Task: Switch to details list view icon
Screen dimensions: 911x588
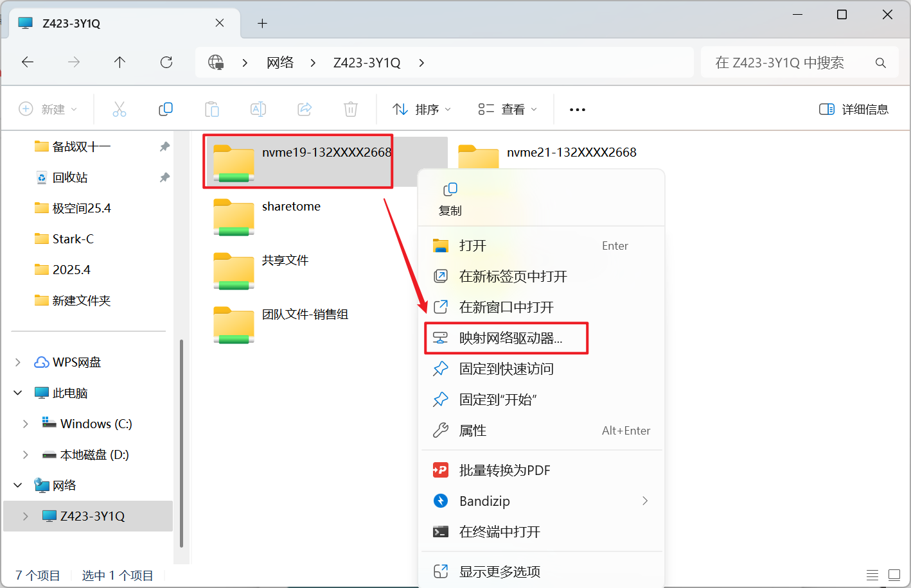Action: pos(872,575)
